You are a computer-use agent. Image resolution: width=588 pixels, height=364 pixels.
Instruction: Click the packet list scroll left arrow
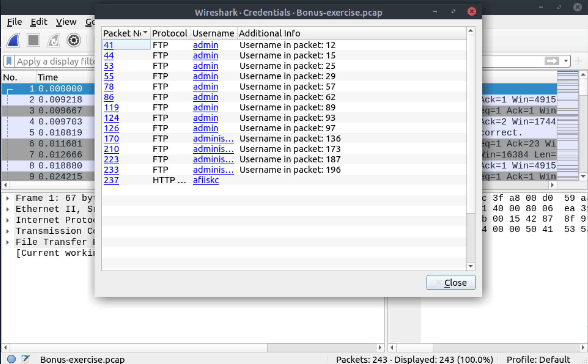point(6,185)
